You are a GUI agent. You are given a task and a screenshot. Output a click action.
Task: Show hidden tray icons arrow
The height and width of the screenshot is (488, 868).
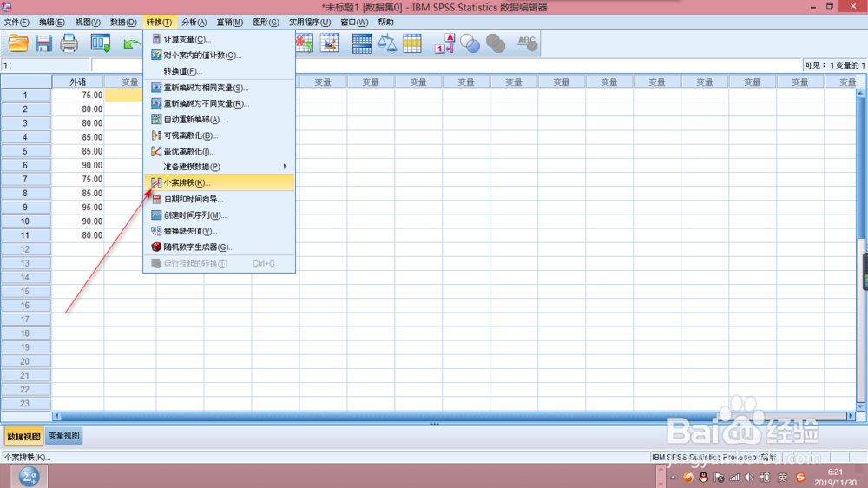click(673, 477)
